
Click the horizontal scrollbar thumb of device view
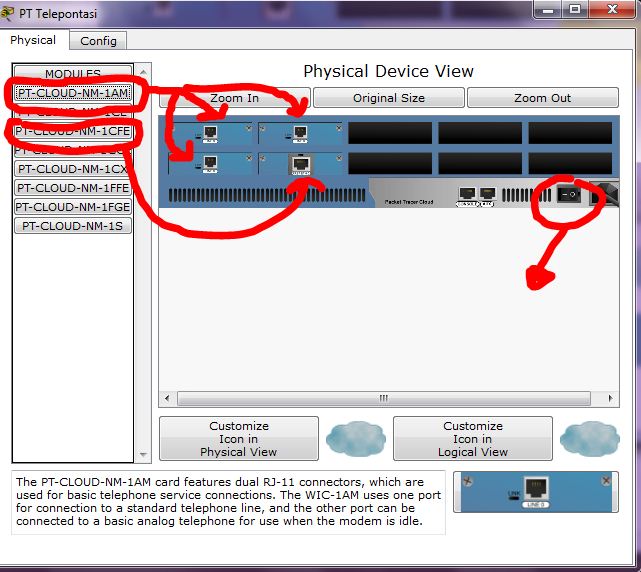384,398
